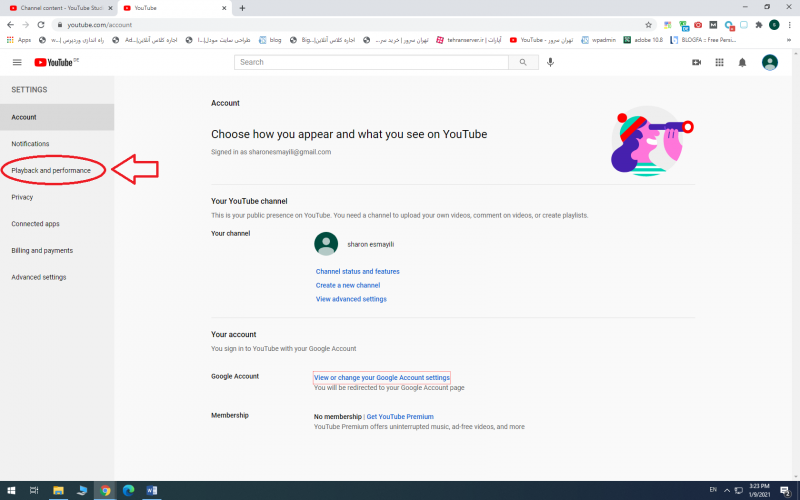Focus the YouTube search input field
800x500 pixels.
tap(370, 62)
